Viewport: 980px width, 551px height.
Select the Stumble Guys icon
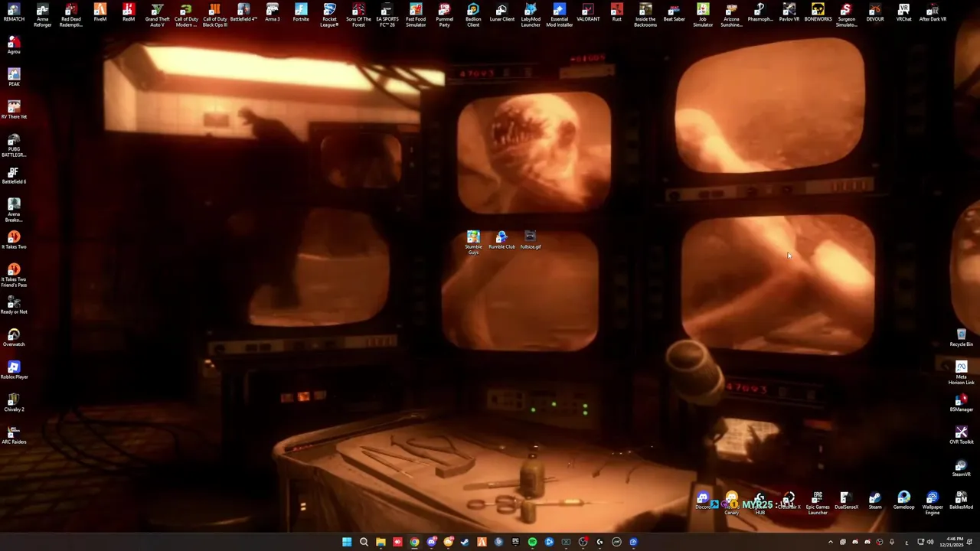[x=473, y=242]
